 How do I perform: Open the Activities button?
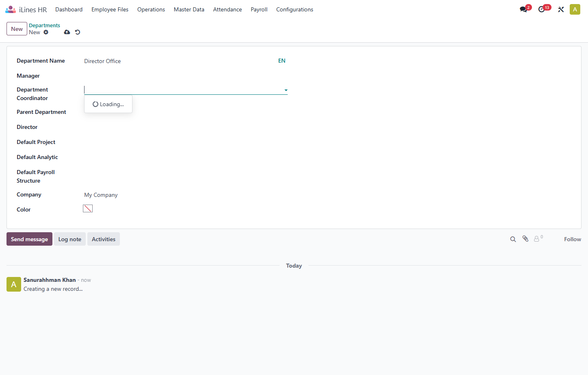(104, 239)
